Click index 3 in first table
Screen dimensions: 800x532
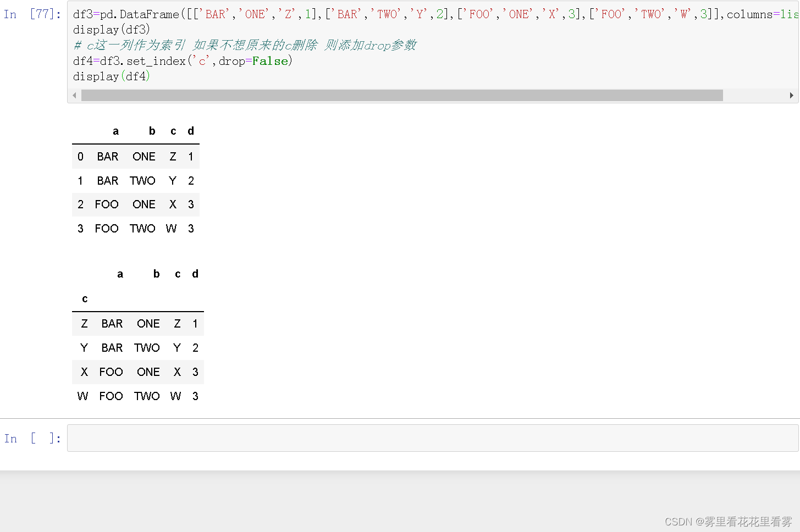pos(80,229)
